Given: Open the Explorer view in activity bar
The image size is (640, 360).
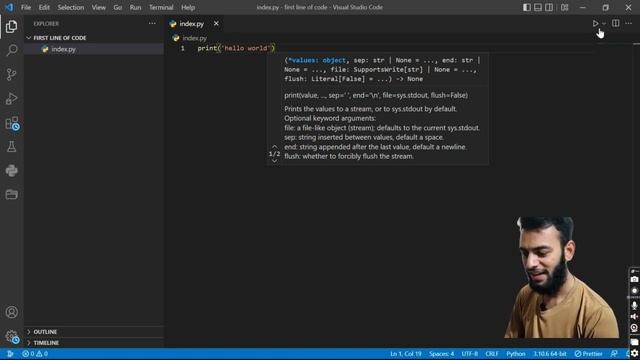Looking at the screenshot, I should [11, 27].
